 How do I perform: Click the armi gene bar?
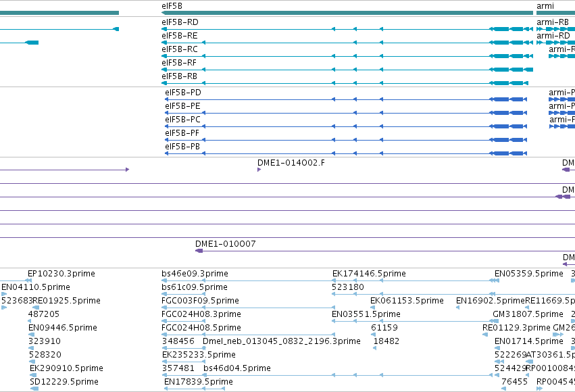coord(555,13)
